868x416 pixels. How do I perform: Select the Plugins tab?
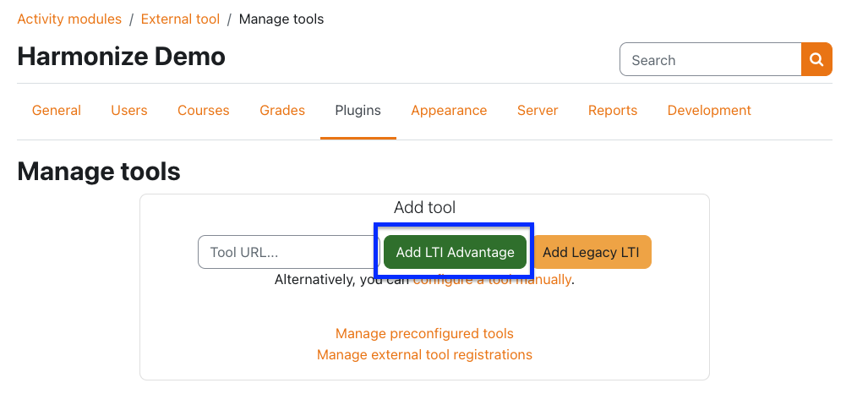(358, 111)
